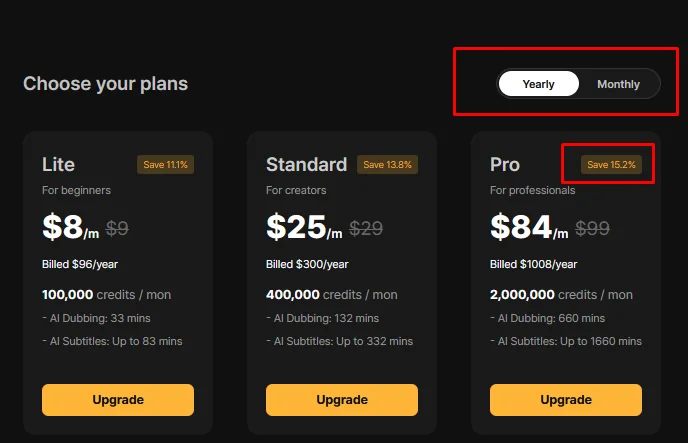Click the Save 15.2% badge
The height and width of the screenshot is (443, 688).
coord(612,164)
